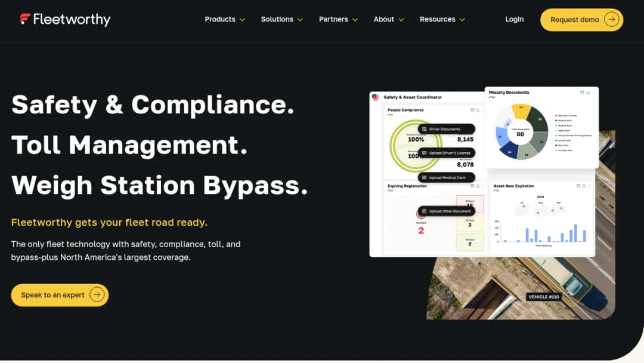The height and width of the screenshot is (363, 644).
Task: Open the three-dot menu on Missing Documents
Action: pyautogui.click(x=594, y=93)
